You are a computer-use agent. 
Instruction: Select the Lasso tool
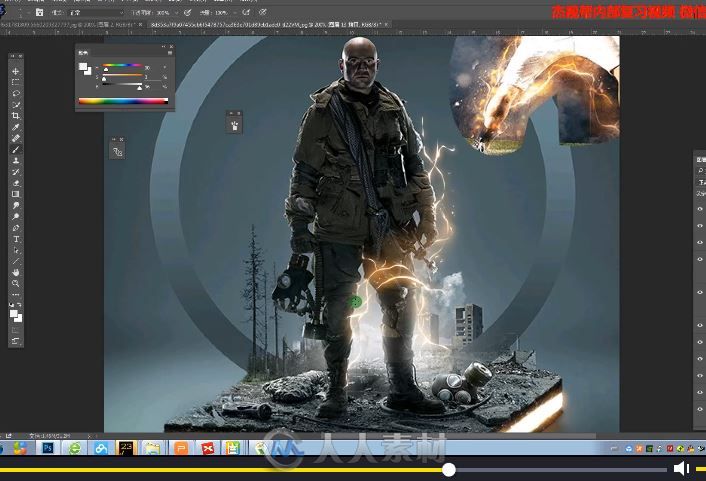point(16,94)
